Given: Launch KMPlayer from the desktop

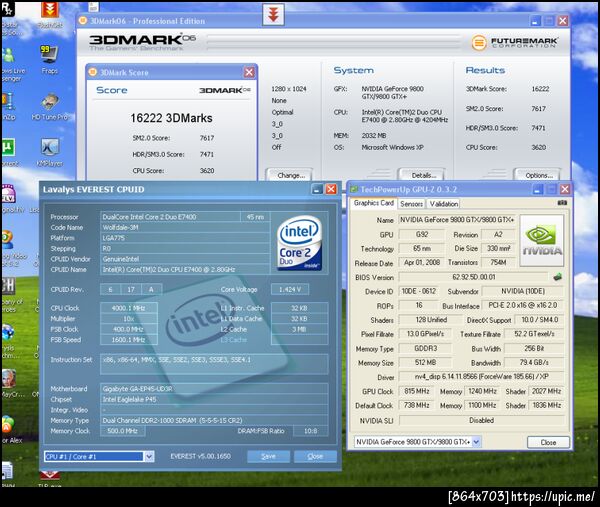Looking at the screenshot, I should 50,152.
